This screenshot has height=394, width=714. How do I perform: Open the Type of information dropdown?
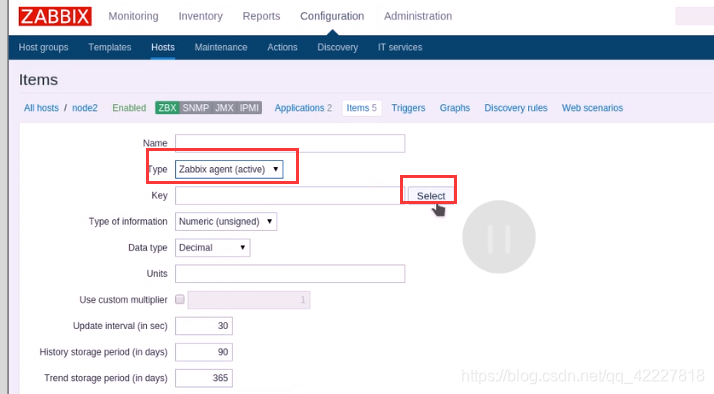click(x=226, y=221)
